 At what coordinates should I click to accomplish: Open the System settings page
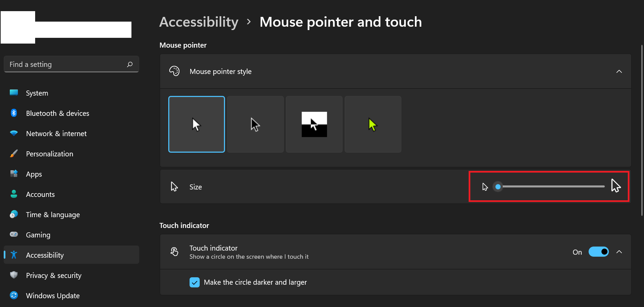click(37, 93)
